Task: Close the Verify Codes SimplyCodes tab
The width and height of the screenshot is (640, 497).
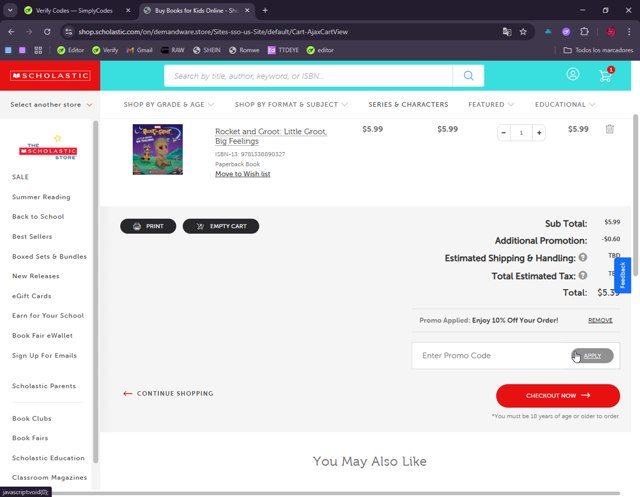Action: [128, 11]
